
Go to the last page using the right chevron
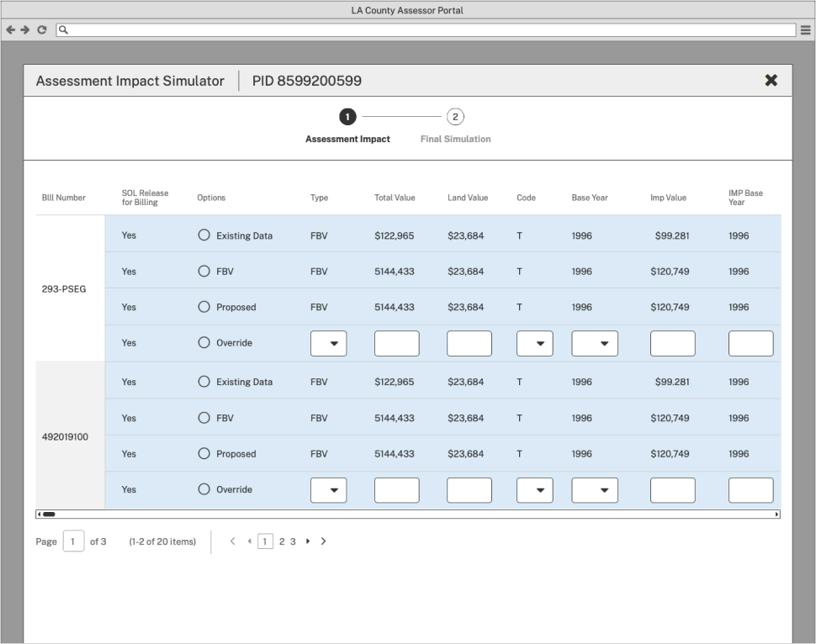324,541
